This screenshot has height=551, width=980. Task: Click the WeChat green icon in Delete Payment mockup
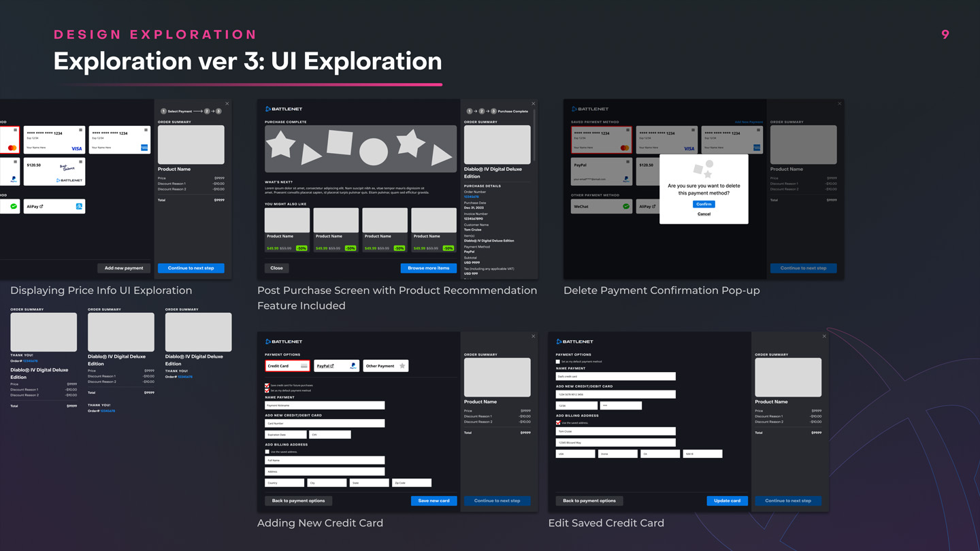point(626,206)
